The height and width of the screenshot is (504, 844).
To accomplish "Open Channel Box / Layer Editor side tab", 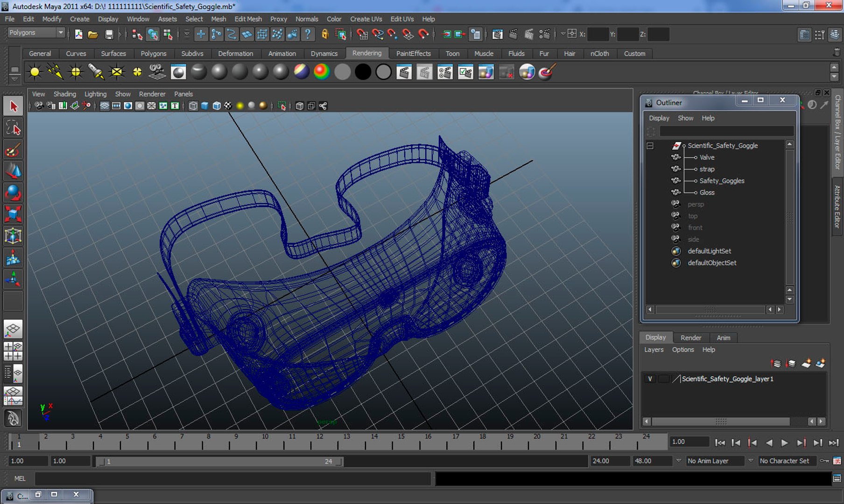I will (x=837, y=132).
